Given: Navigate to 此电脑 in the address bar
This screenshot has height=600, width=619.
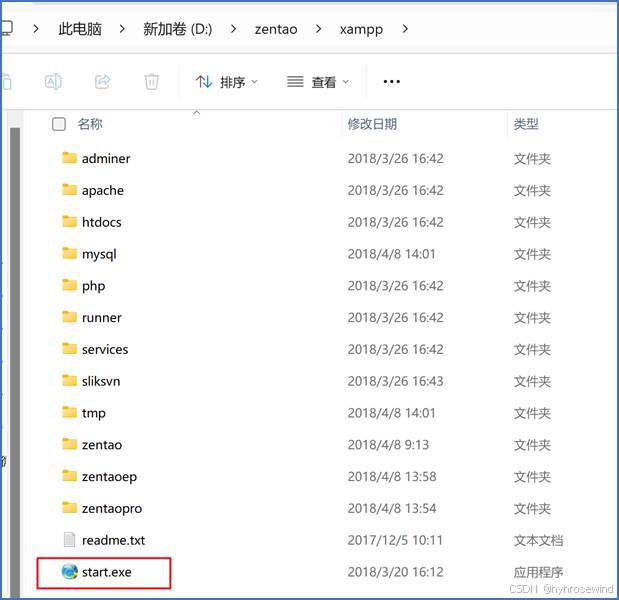Looking at the screenshot, I should pos(80,29).
